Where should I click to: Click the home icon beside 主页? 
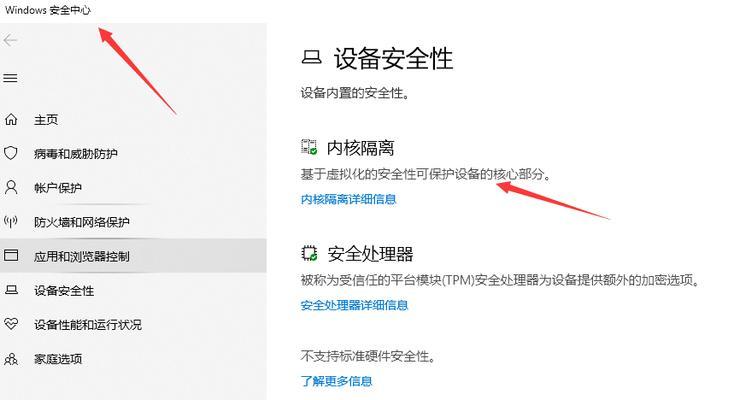click(11, 119)
